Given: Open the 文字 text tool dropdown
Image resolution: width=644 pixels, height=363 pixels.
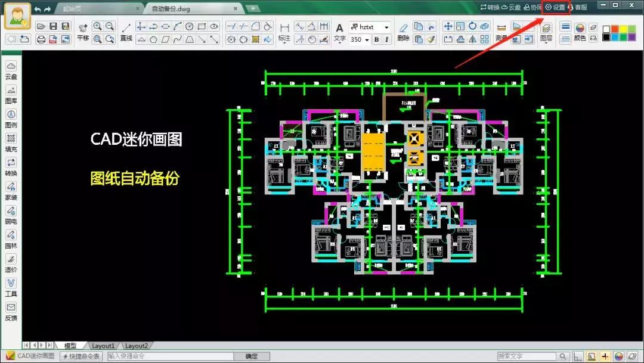Looking at the screenshot, I should pos(339,33).
